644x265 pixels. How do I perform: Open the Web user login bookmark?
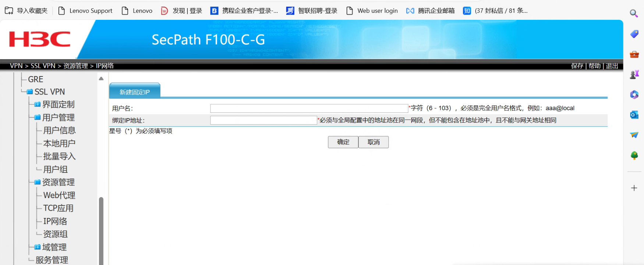point(372,11)
